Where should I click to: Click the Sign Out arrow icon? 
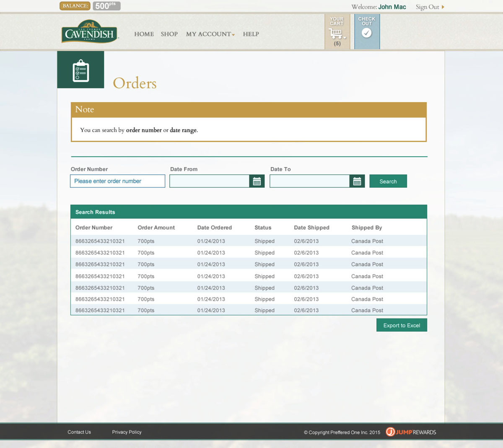click(443, 7)
